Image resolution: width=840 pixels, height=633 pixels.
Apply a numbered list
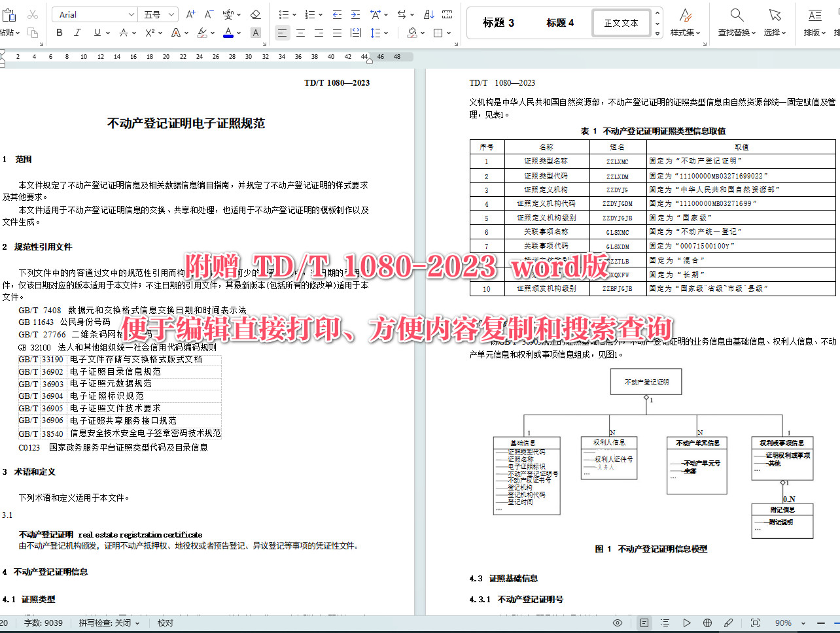pyautogui.click(x=309, y=14)
